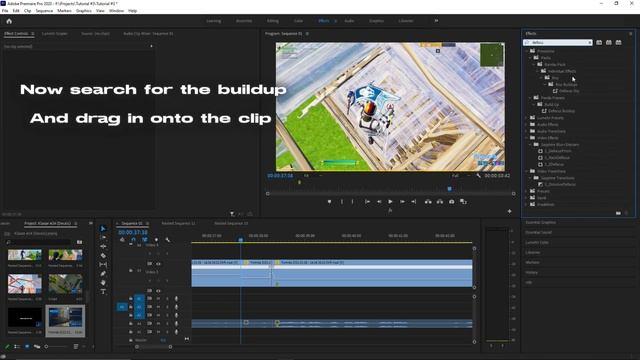Toggle V1 track output eye
This screenshot has width=640, height=360.
(x=158, y=291)
